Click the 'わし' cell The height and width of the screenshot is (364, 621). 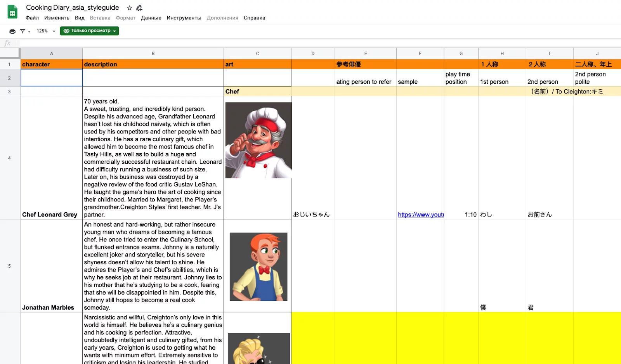(x=502, y=158)
